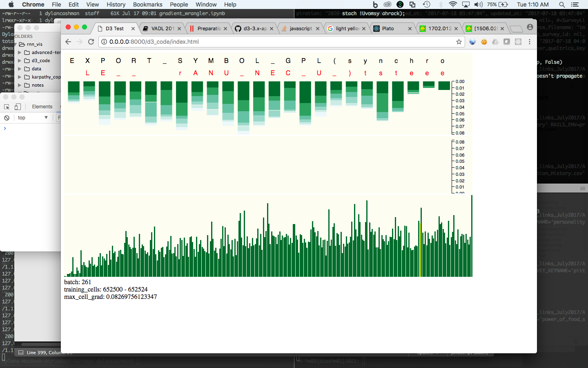Expand the d3_code folder

point(20,61)
